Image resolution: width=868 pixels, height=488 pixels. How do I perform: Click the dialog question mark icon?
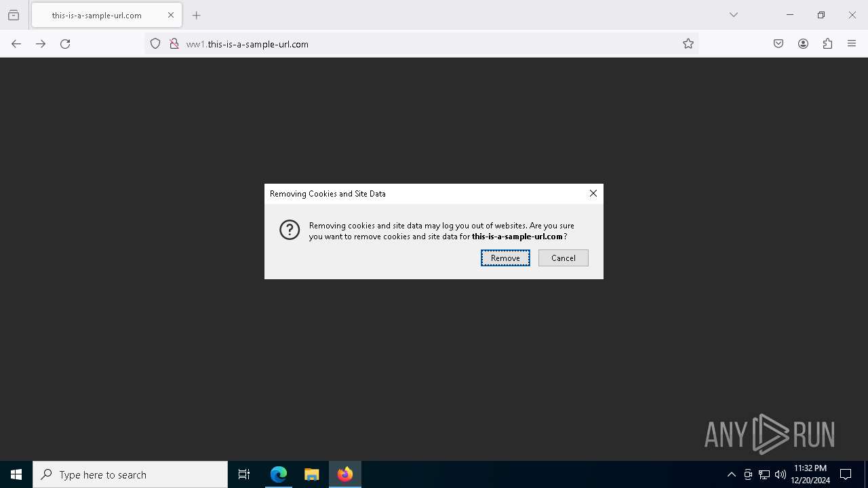pos(290,230)
